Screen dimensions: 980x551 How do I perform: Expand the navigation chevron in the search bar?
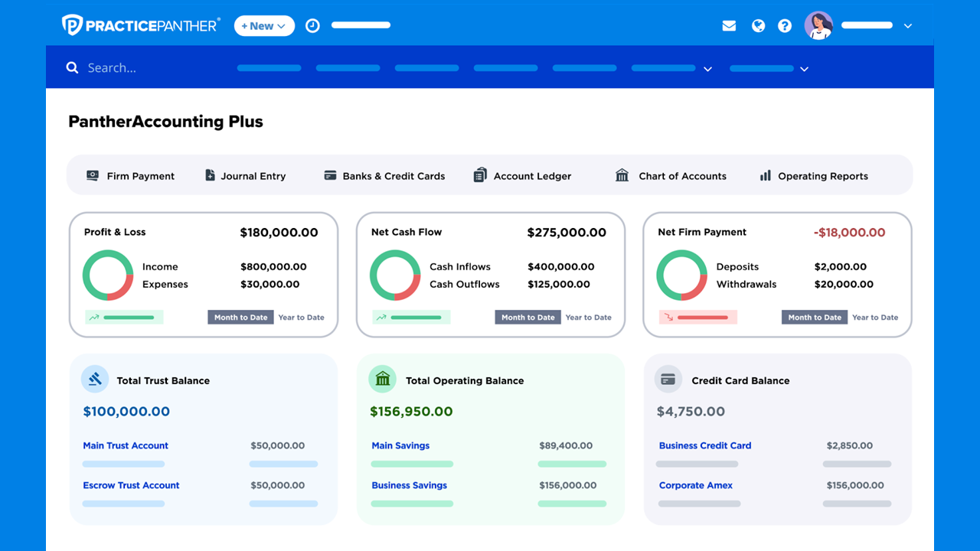click(708, 68)
